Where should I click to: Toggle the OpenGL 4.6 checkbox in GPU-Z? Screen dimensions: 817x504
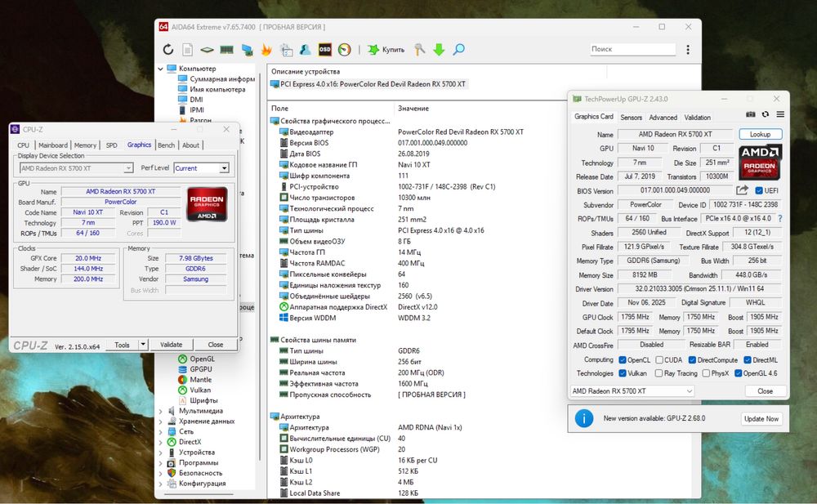tap(738, 373)
